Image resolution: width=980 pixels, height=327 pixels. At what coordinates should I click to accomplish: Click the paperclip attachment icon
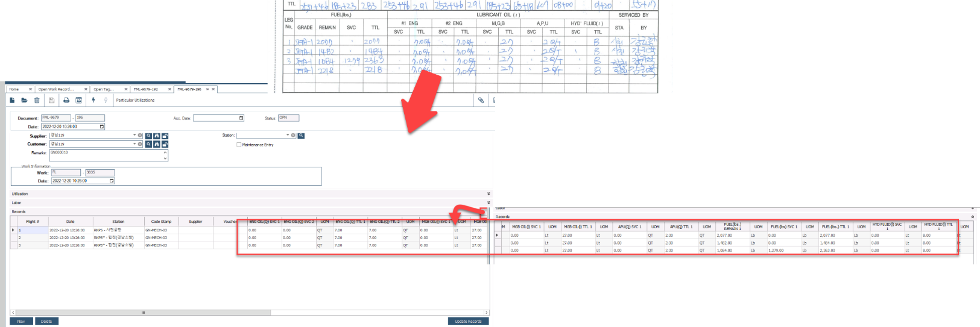[x=481, y=101]
